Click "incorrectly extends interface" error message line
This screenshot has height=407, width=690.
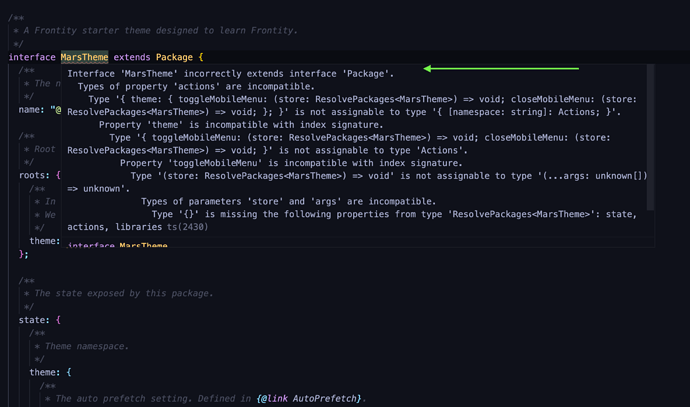tap(230, 73)
